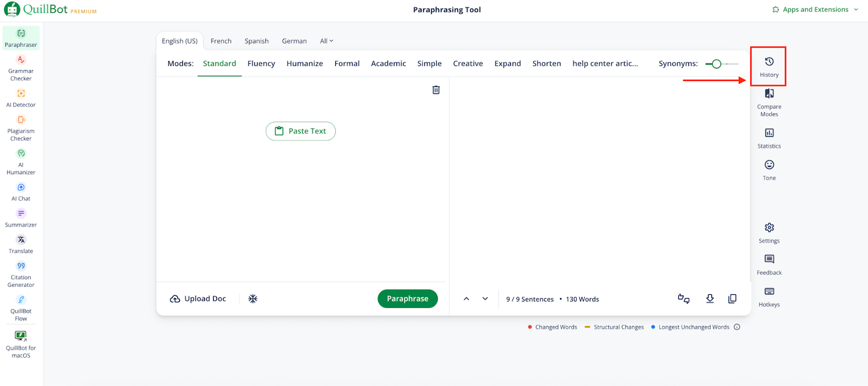Click the green Paraphrase button

tap(407, 299)
